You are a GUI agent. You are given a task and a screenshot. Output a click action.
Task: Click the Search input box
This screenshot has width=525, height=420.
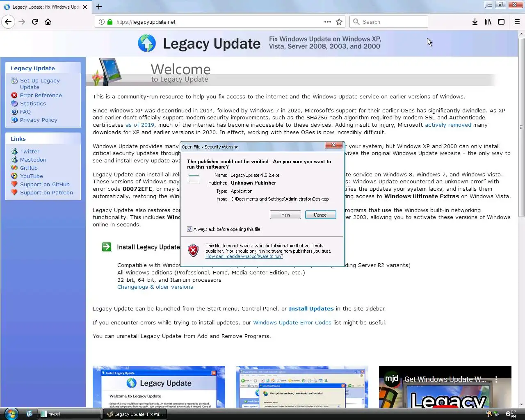pyautogui.click(x=389, y=22)
